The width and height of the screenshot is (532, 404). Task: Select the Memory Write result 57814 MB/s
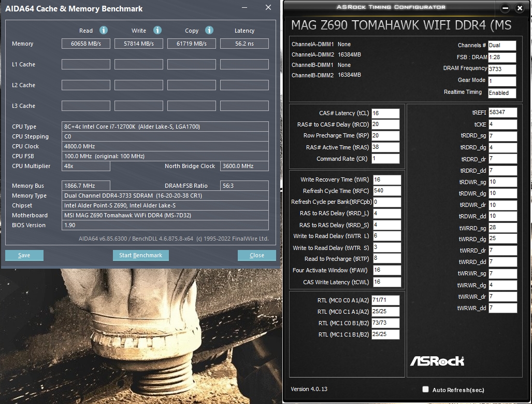139,44
